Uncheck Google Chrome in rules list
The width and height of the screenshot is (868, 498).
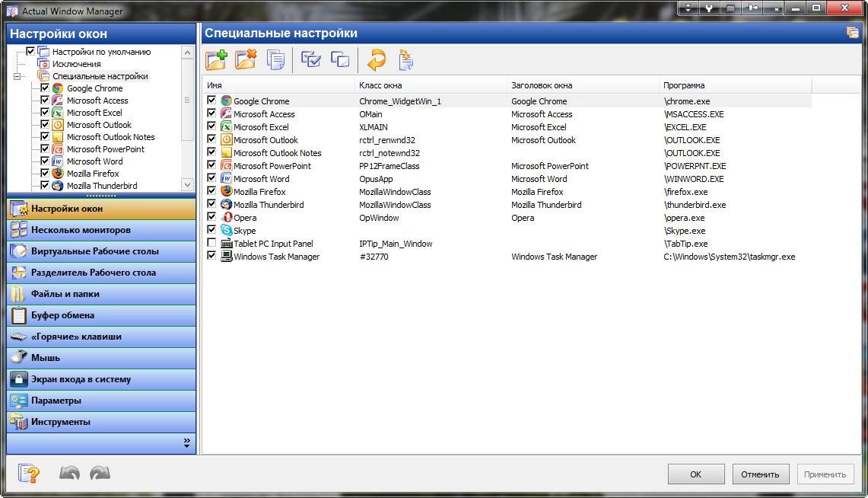coord(211,101)
